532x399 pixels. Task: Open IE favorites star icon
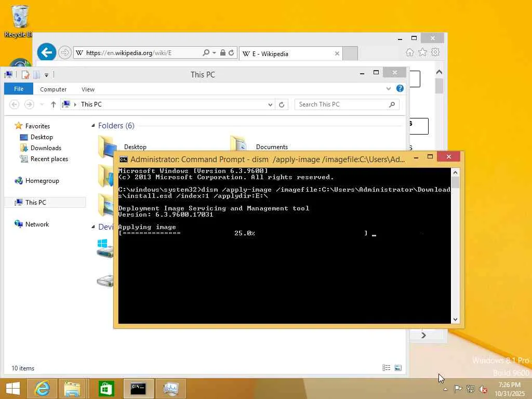tap(422, 52)
